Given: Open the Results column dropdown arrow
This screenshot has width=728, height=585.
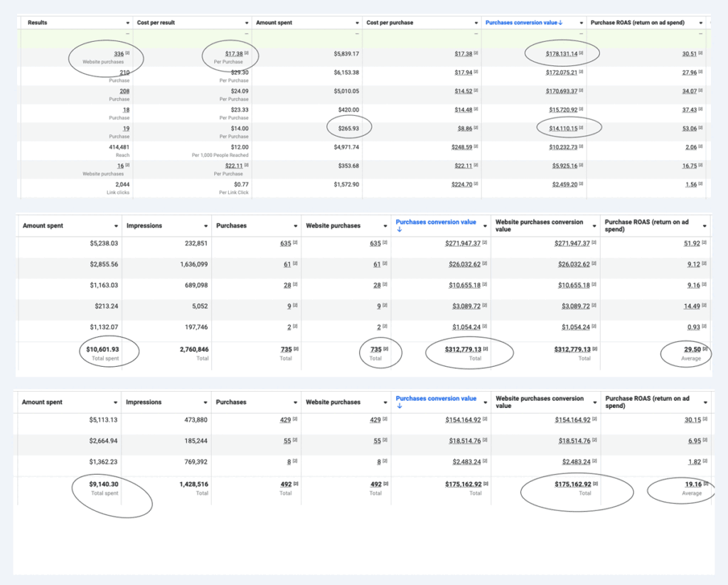Looking at the screenshot, I should click(127, 23).
